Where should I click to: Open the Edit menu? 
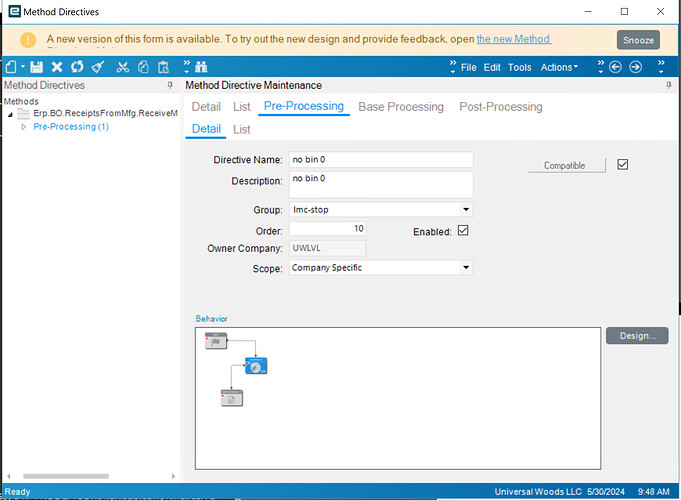(492, 67)
